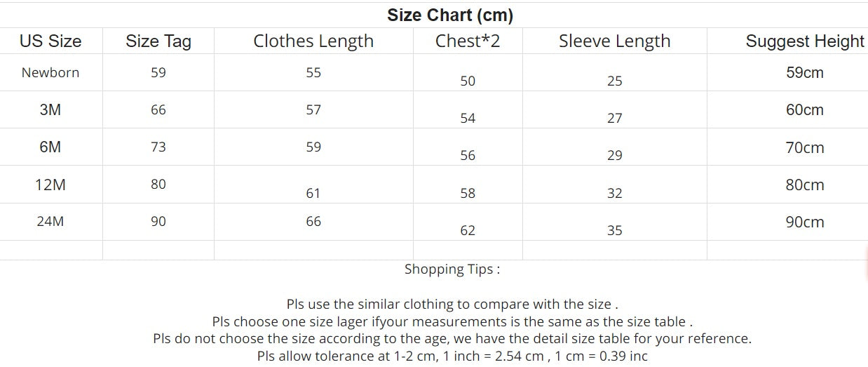The height and width of the screenshot is (367, 868).
Task: Click the "Shopping Tips :" heading
Action: (452, 269)
